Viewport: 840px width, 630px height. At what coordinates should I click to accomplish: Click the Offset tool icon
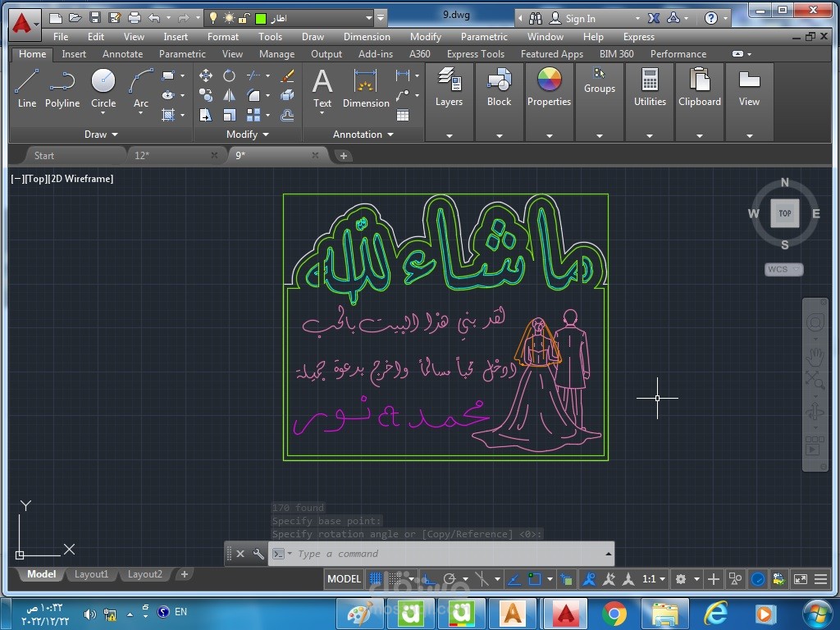pos(288,115)
